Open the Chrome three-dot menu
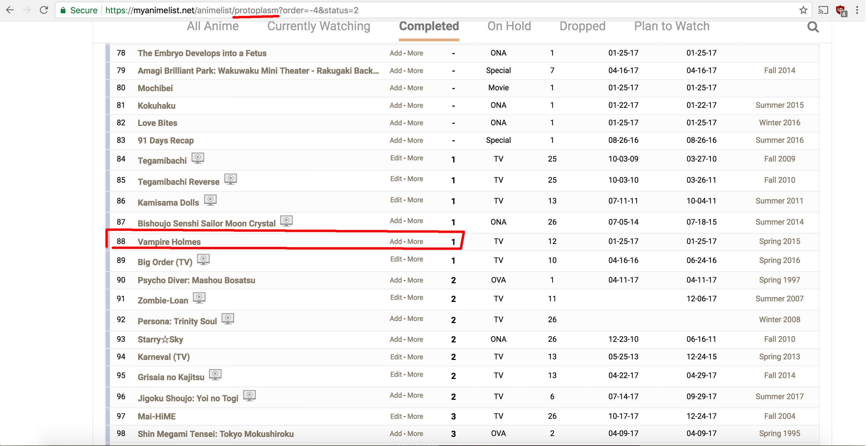868x446 pixels. coord(857,10)
